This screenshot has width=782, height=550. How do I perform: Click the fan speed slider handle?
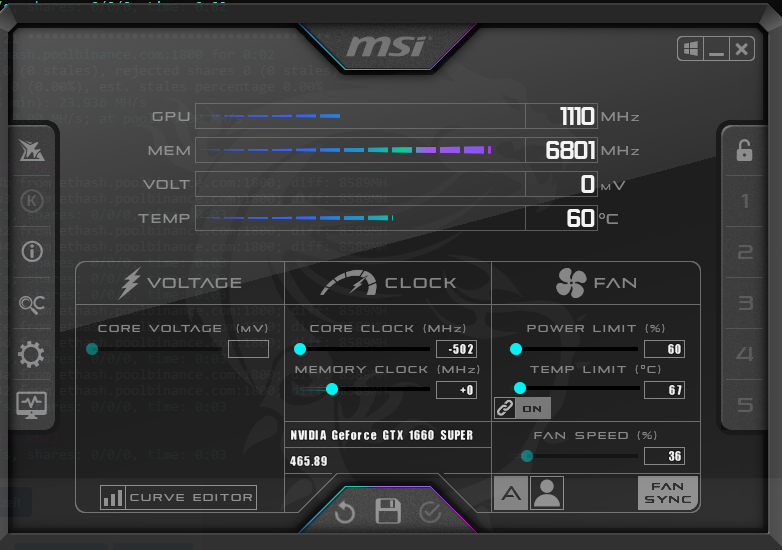click(527, 456)
